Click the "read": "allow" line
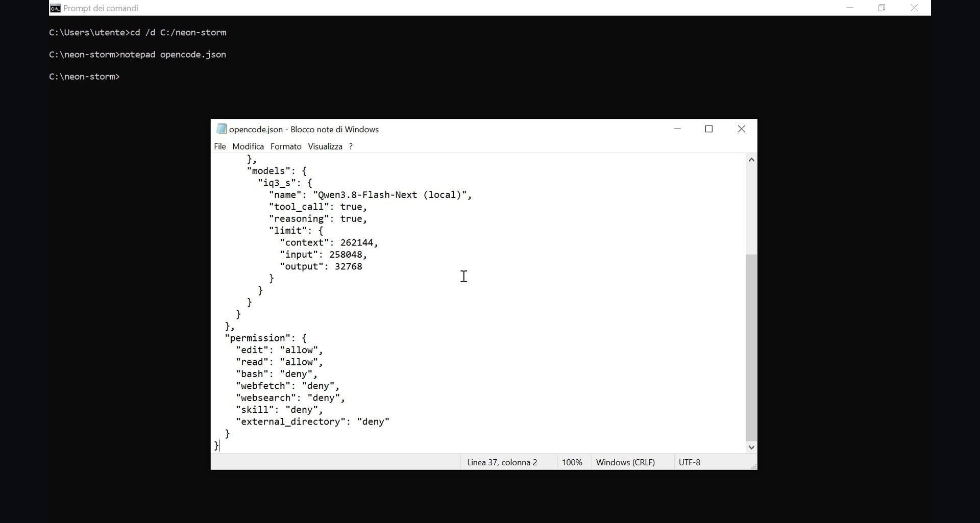The width and height of the screenshot is (980, 523). tap(279, 362)
